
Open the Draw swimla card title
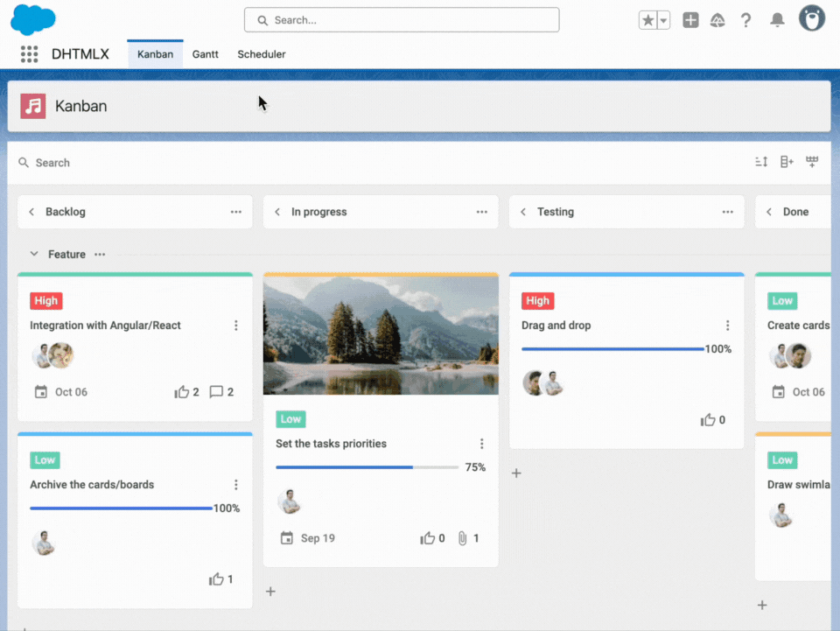click(798, 485)
